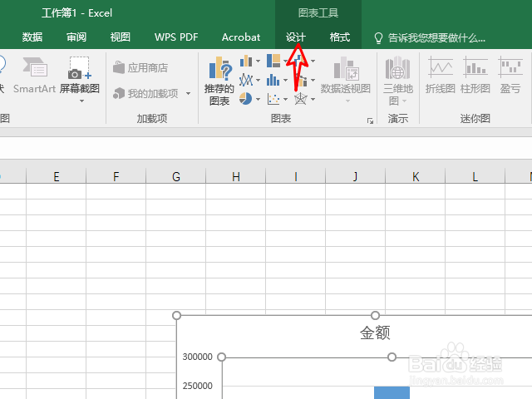Open the 推荐的图表 recommended charts button
532x399 pixels.
pos(219,81)
